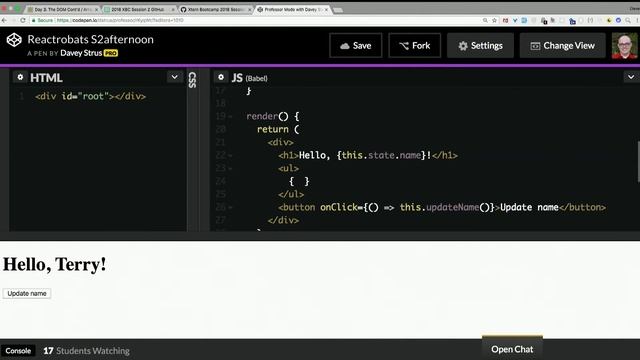
Task: Click the user avatar photo
Action: click(624, 46)
